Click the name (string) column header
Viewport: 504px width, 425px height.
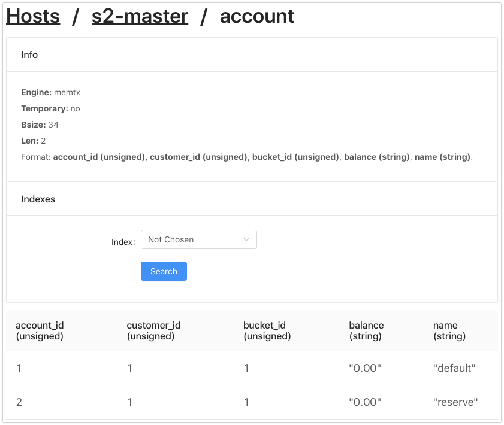[449, 330]
